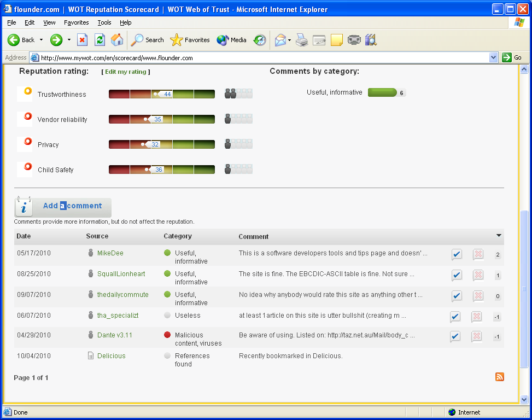Open the Help menu
The width and height of the screenshot is (532, 420).
click(x=126, y=22)
